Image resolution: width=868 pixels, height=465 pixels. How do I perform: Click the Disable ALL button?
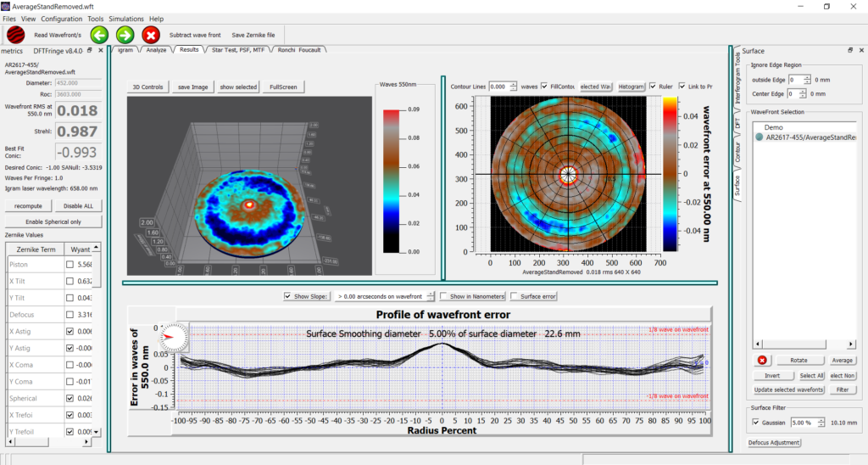pyautogui.click(x=78, y=205)
